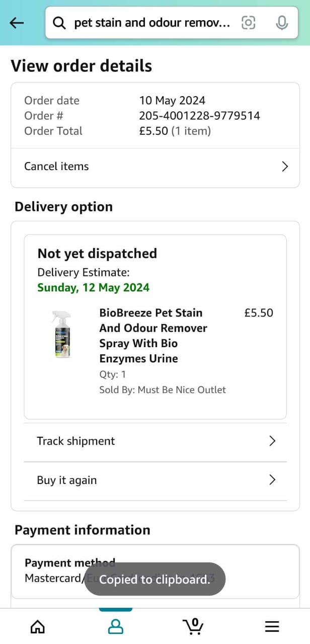Tap the BioBreeze spray bottle thumbnail

tap(61, 334)
